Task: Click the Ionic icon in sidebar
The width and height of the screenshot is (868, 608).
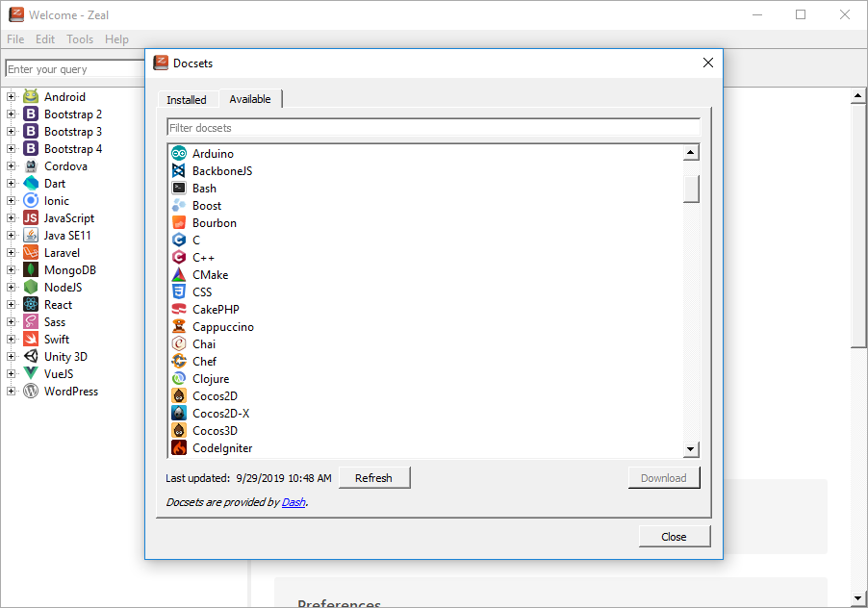Action: [x=31, y=200]
